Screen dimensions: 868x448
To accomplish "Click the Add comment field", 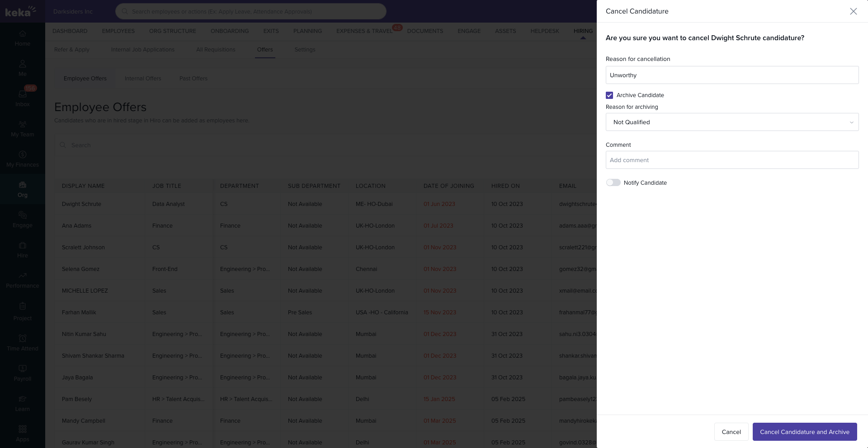I will click(731, 160).
